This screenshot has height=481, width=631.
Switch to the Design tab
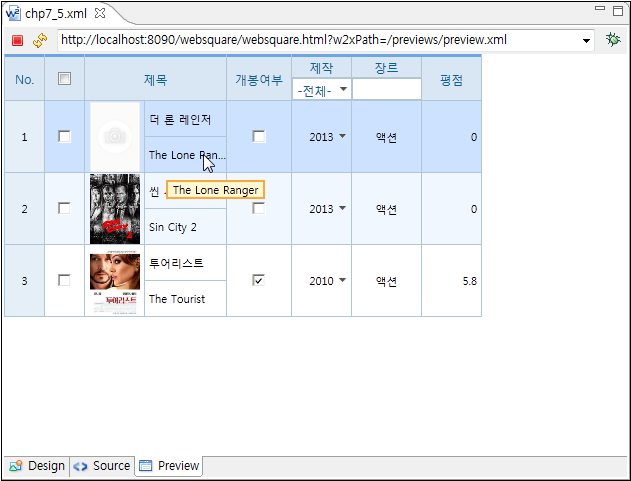point(37,466)
